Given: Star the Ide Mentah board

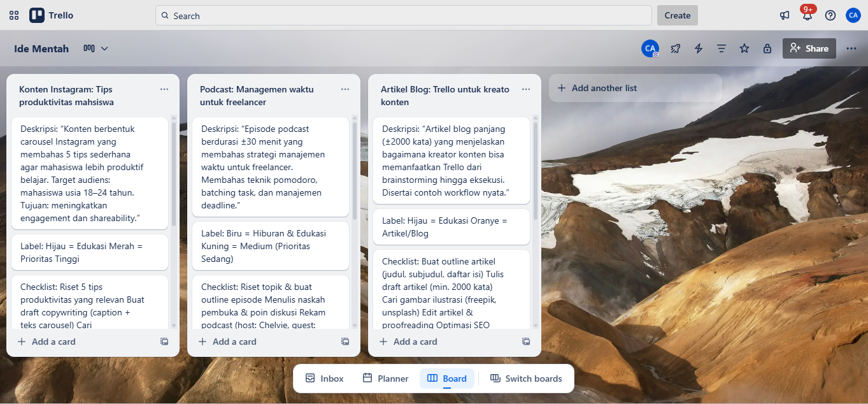Looking at the screenshot, I should [x=744, y=48].
